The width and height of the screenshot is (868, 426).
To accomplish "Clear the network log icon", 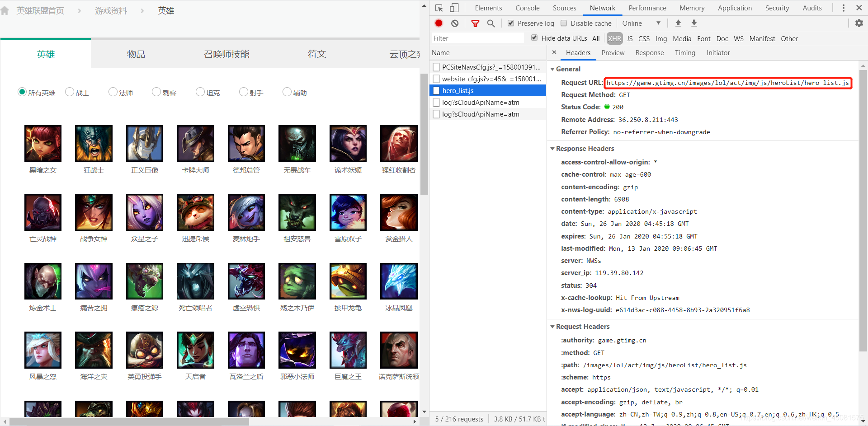I will (x=455, y=23).
